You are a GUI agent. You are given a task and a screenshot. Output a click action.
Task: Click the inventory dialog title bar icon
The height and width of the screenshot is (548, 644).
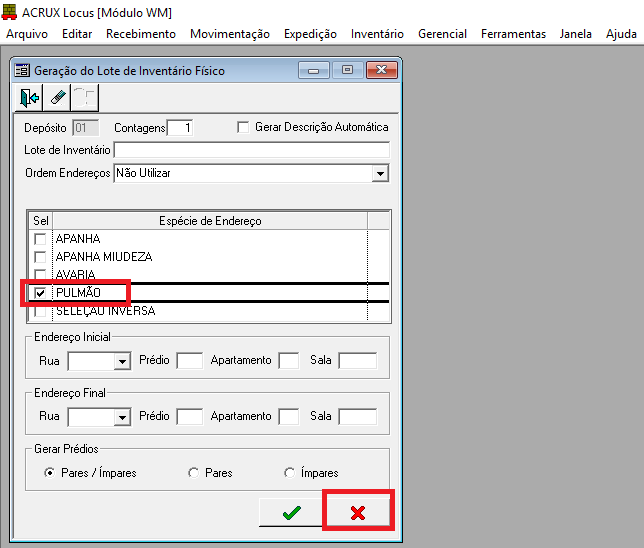click(x=22, y=71)
